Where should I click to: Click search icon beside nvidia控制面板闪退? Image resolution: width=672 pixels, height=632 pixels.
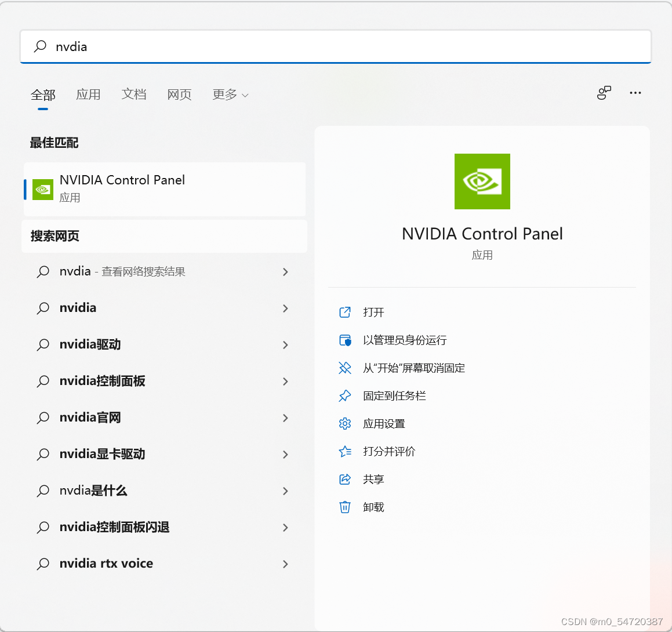(43, 528)
